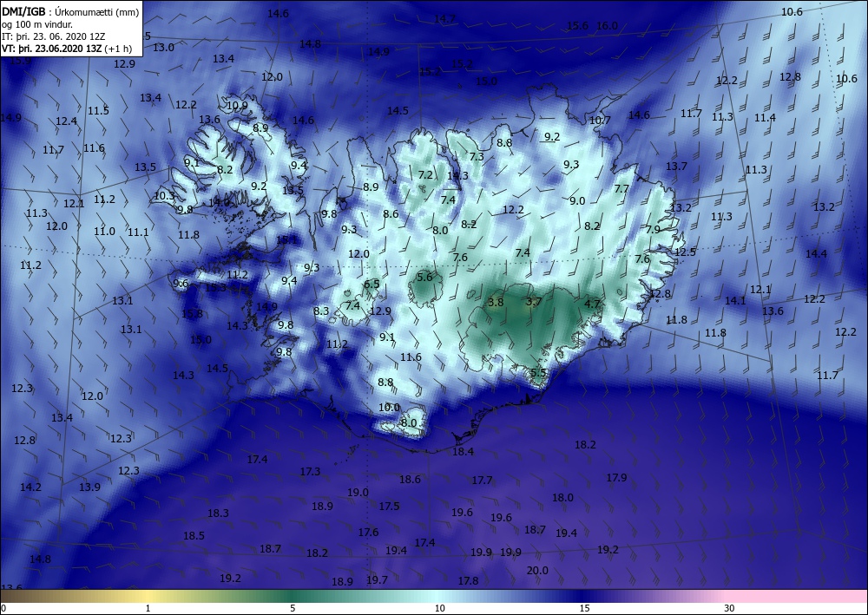Click the map value '12.4'
This screenshot has width=868, height=615.
67,121
